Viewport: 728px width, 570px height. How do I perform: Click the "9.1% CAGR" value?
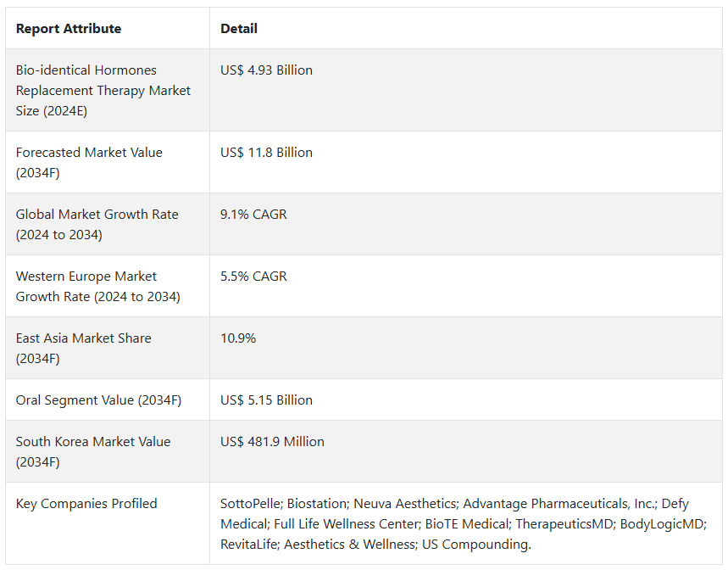pos(253,215)
